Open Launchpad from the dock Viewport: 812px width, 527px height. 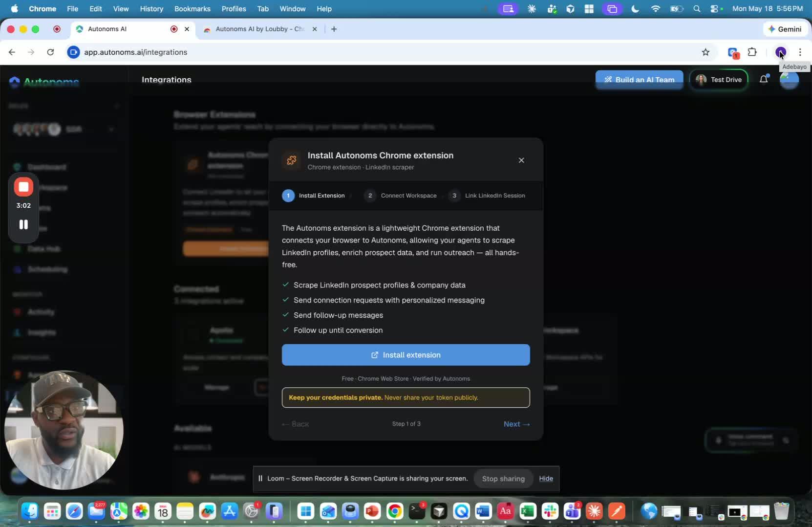(52, 511)
